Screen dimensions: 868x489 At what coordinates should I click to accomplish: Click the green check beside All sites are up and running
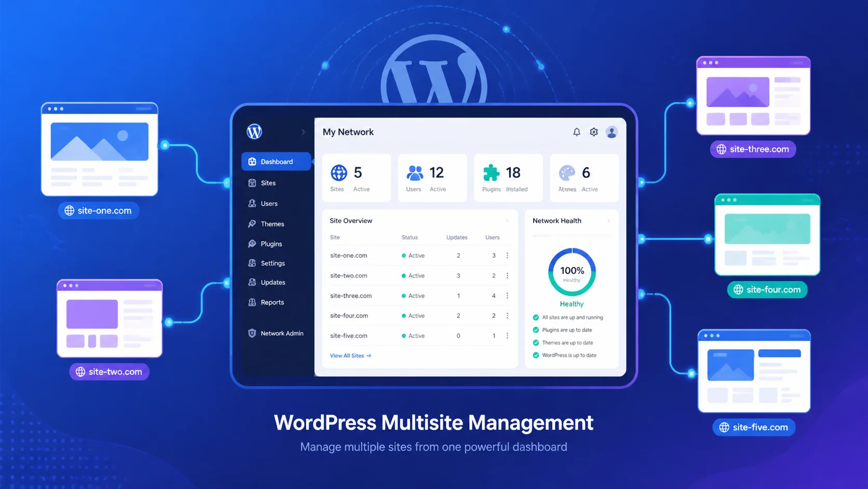point(536,318)
